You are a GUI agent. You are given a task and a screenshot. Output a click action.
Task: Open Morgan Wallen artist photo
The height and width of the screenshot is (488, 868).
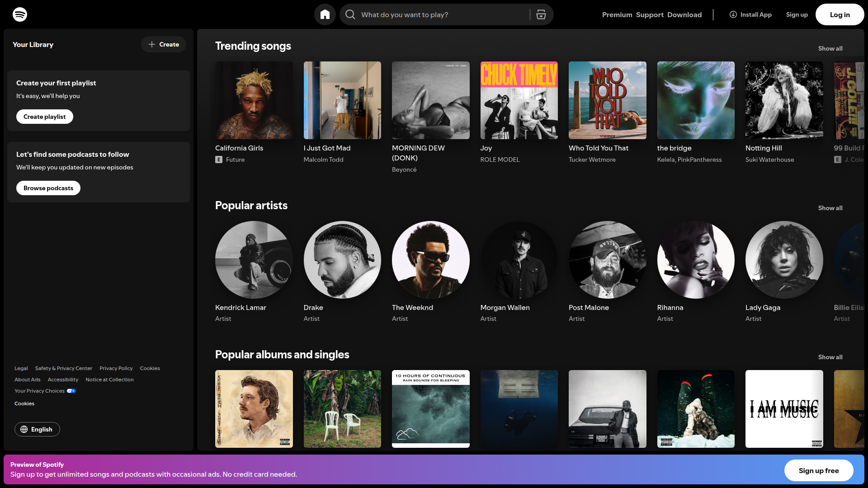[x=519, y=260]
